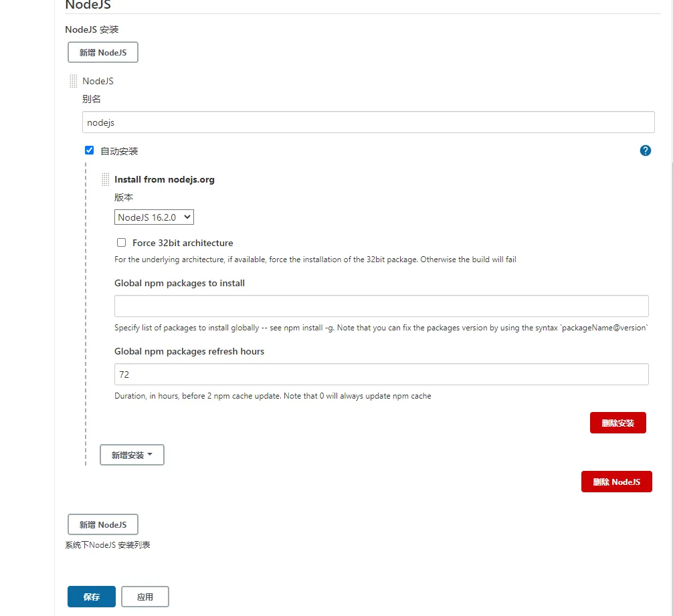This screenshot has width=673, height=616.
Task: Click the blue 保存 button
Action: [92, 596]
